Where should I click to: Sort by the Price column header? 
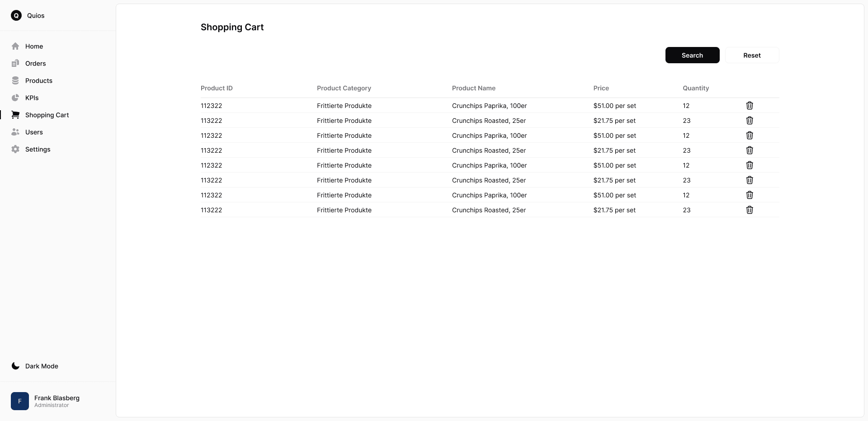601,88
